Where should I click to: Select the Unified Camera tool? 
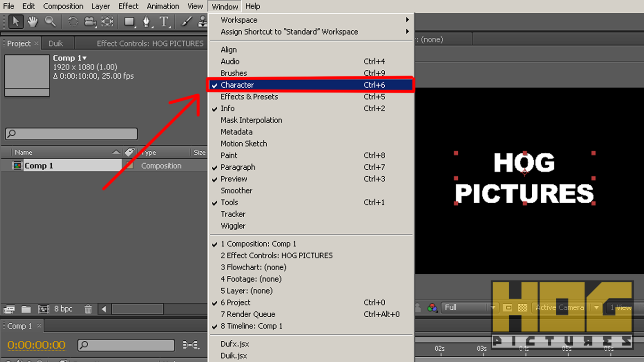(x=91, y=21)
